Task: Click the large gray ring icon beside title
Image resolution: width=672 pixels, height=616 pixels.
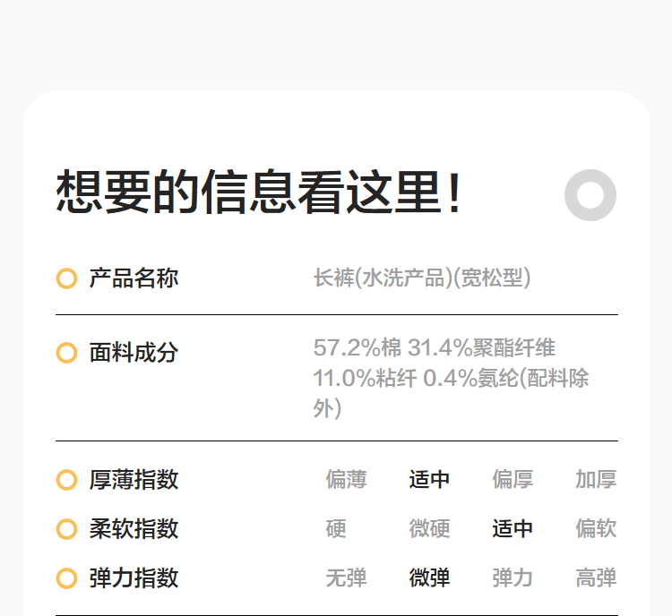Action: click(590, 194)
